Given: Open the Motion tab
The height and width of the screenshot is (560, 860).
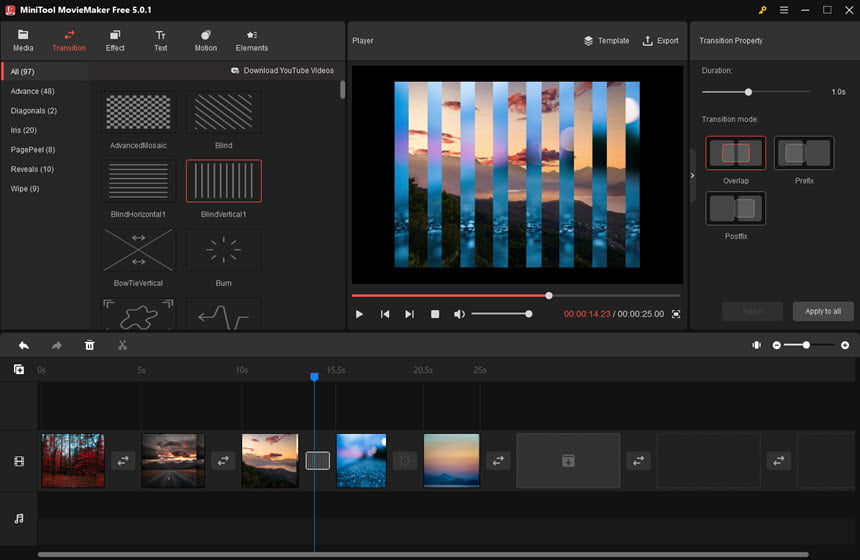Looking at the screenshot, I should [206, 41].
